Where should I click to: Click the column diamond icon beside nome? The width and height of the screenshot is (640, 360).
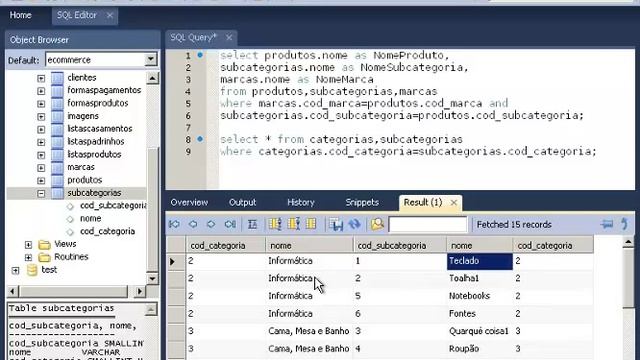[70, 219]
